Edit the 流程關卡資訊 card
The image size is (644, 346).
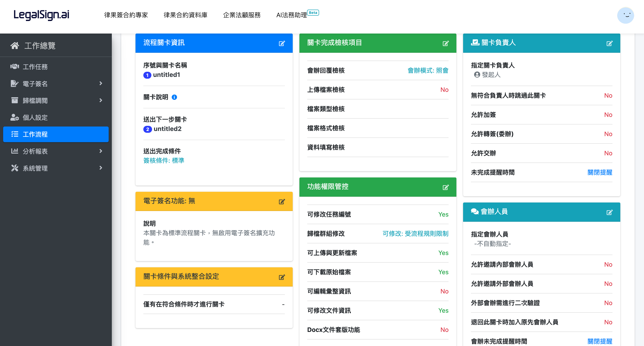coord(282,43)
